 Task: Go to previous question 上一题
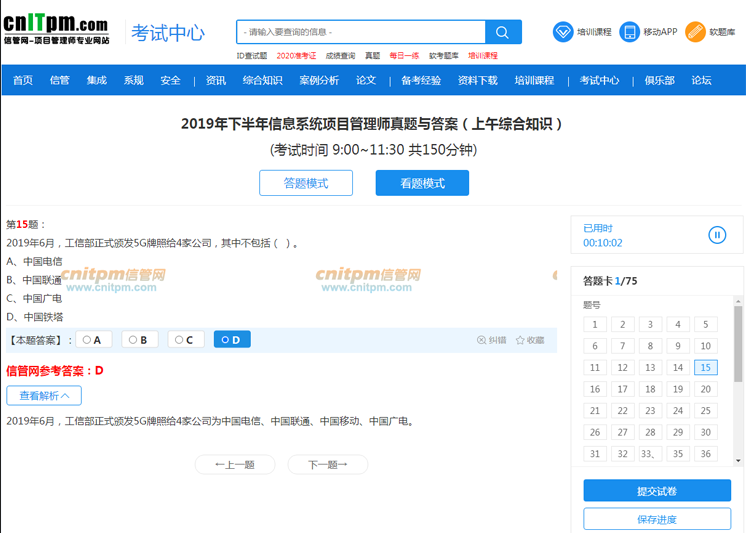click(x=234, y=465)
